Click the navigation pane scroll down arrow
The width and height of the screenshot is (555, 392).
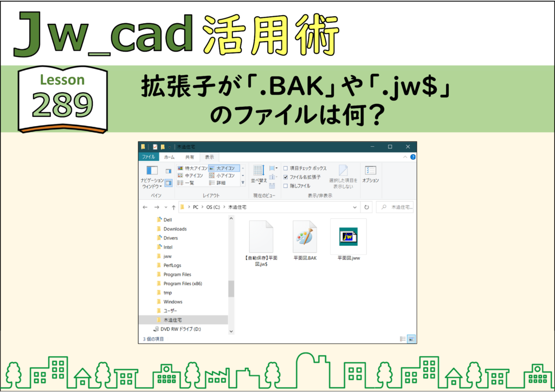[x=231, y=331]
